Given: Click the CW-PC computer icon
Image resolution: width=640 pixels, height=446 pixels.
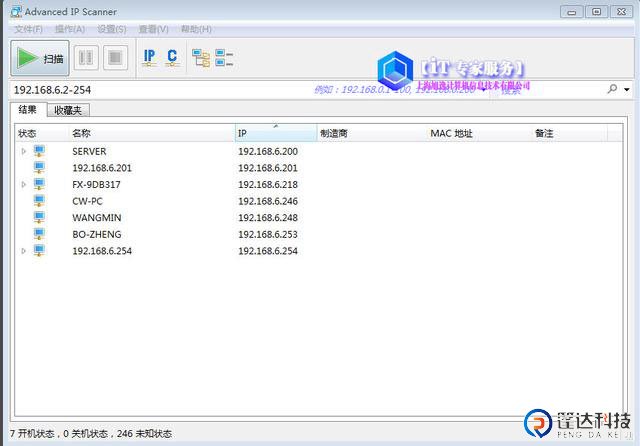Looking at the screenshot, I should tap(39, 201).
